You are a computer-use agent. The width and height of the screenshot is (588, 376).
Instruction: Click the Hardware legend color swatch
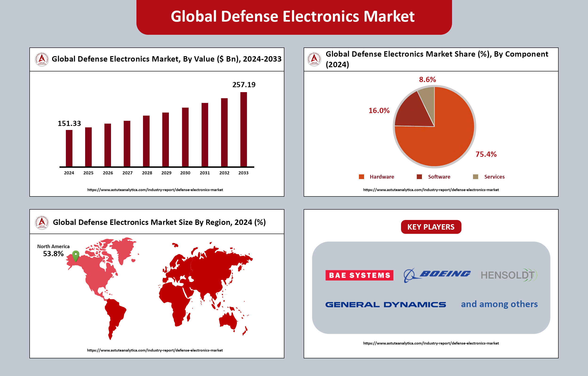click(362, 176)
